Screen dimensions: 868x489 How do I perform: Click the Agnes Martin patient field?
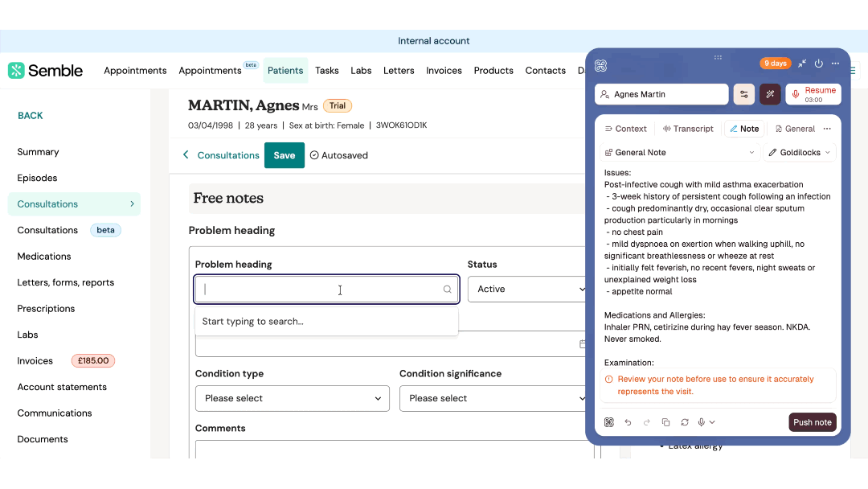click(x=661, y=94)
